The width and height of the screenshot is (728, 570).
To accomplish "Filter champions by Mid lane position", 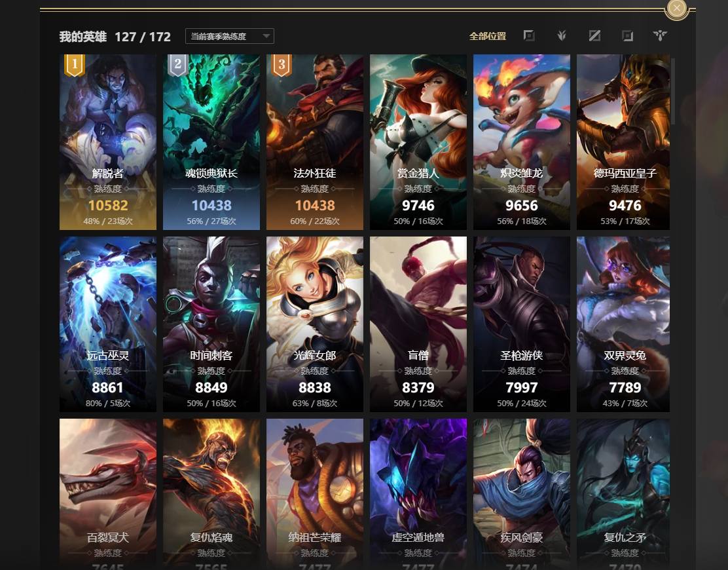I will pyautogui.click(x=594, y=36).
